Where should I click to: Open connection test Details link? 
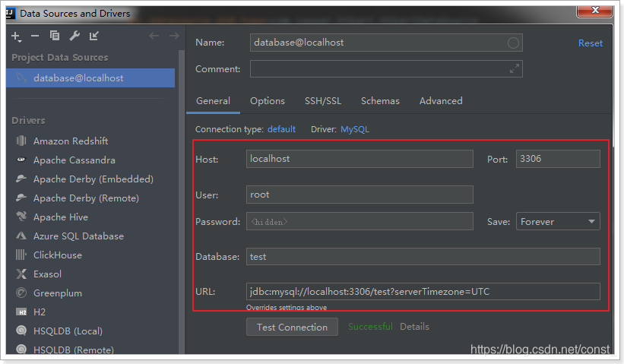[414, 327]
